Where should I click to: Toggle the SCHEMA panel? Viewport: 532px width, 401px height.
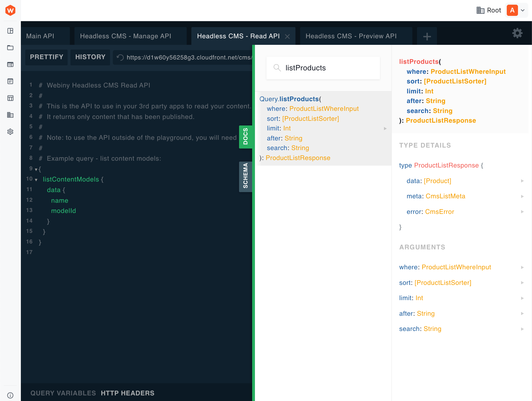tap(246, 177)
